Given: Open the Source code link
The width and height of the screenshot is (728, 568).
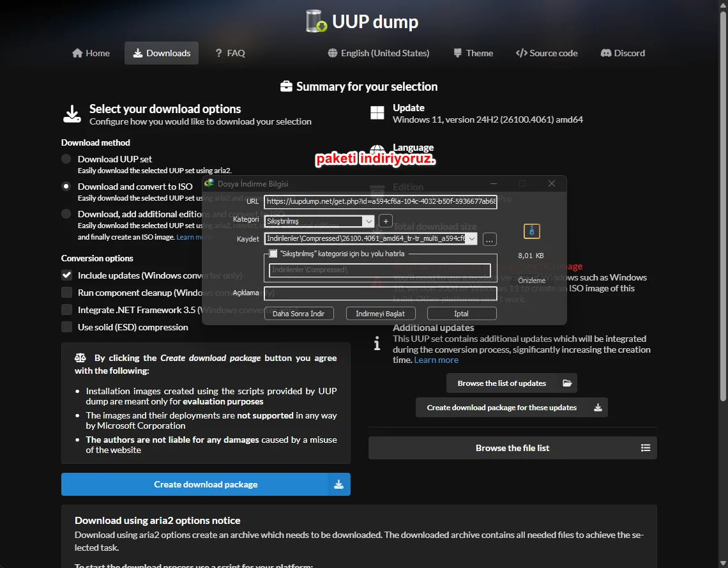Looking at the screenshot, I should [x=547, y=53].
